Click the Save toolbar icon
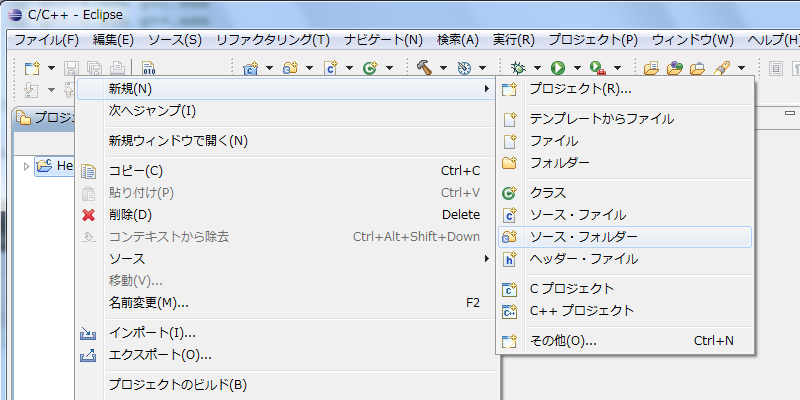The width and height of the screenshot is (800, 400). pyautogui.click(x=71, y=68)
